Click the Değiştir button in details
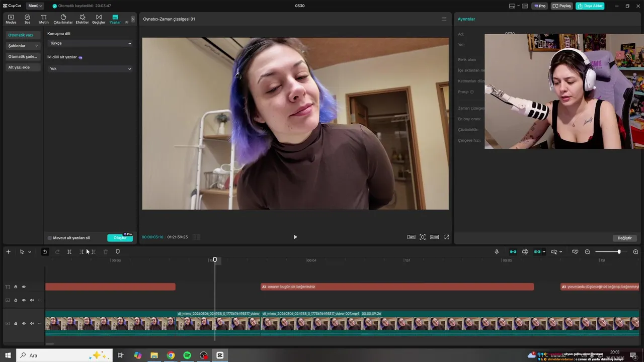This screenshot has height=362, width=644. pos(624,238)
